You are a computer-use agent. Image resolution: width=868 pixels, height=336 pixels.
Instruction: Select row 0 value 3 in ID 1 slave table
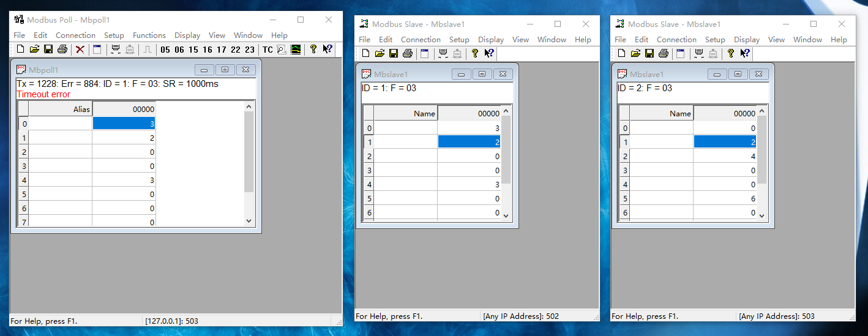click(x=469, y=128)
